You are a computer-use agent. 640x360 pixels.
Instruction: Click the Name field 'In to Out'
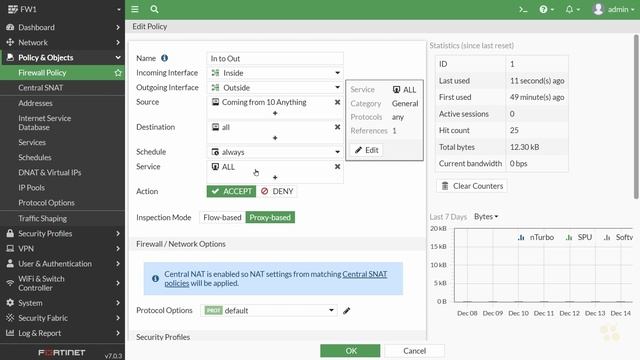pyautogui.click(x=275, y=58)
